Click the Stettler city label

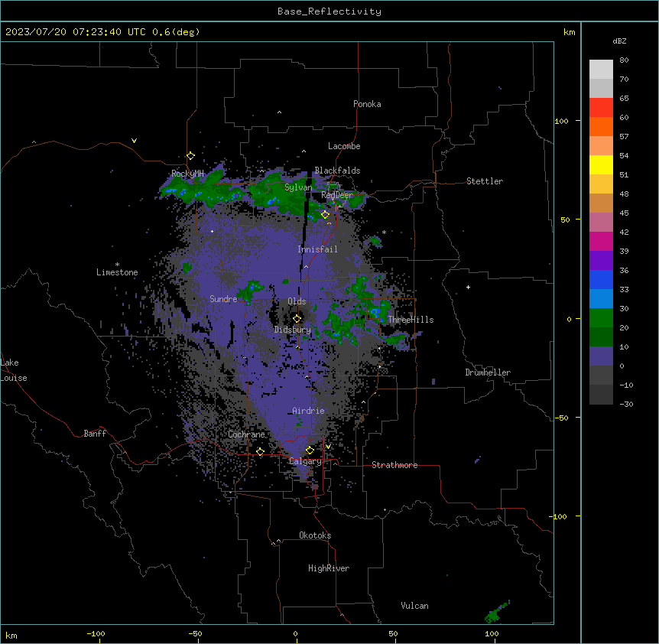[485, 181]
